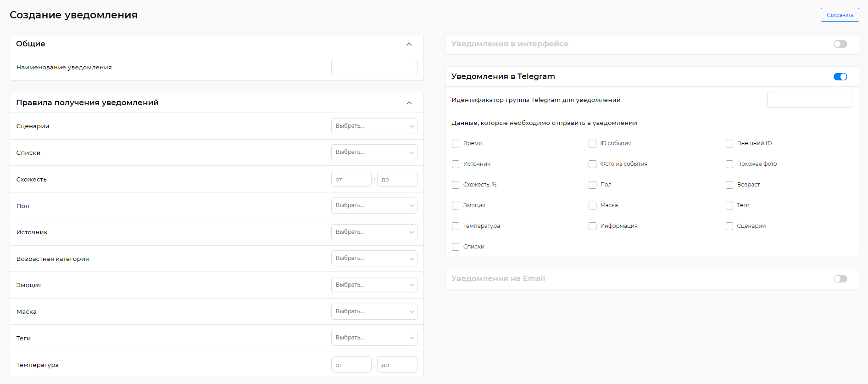
Task: Click the Telegram group identifier input field
Action: click(810, 100)
